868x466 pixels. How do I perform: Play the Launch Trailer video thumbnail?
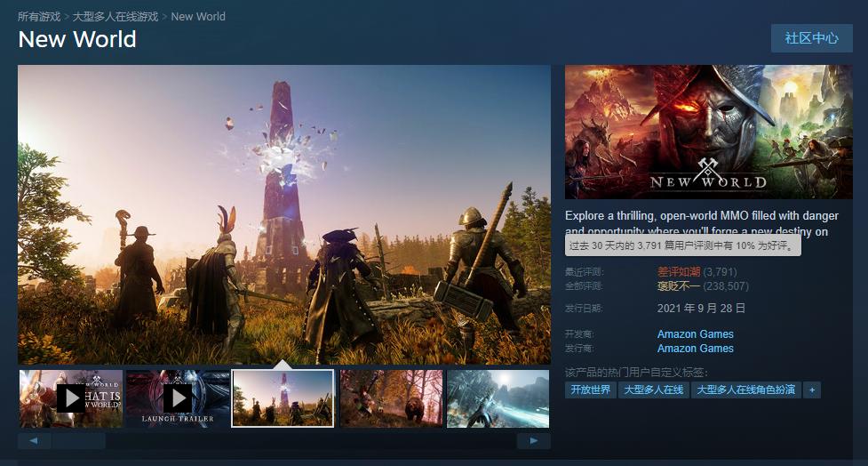(178, 398)
